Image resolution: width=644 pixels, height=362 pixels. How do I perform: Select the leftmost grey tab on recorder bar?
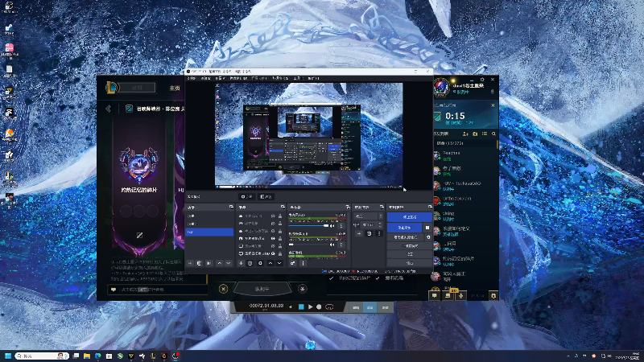click(356, 307)
